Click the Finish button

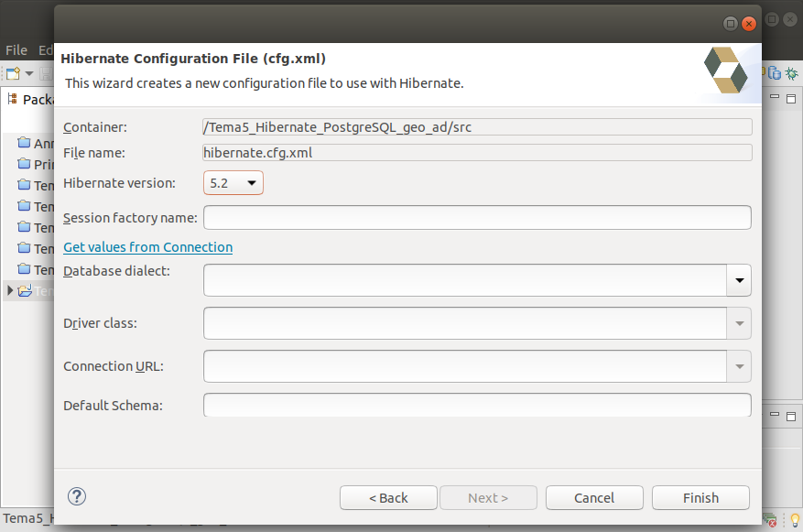[700, 498]
